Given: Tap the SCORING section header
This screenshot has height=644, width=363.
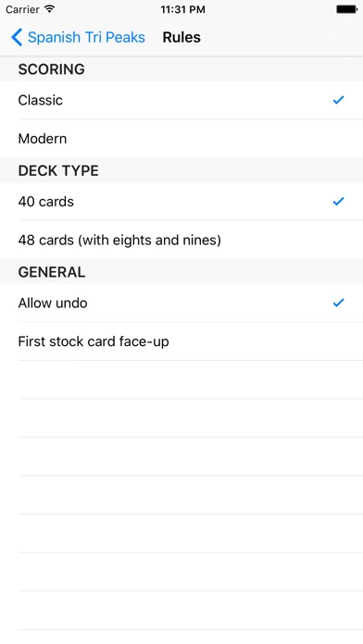Looking at the screenshot, I should point(51,69).
